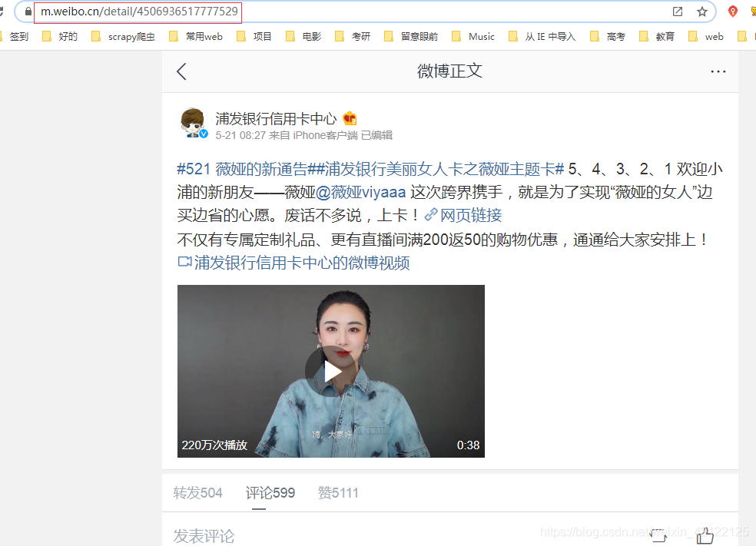Click the open-in-new-window icon in address bar

(678, 12)
